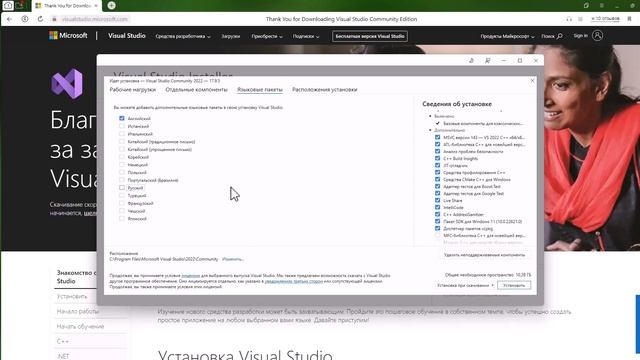This screenshot has width=640, height=360.
Task: Uncheck the vcpkg package manager component
Action: click(438, 229)
